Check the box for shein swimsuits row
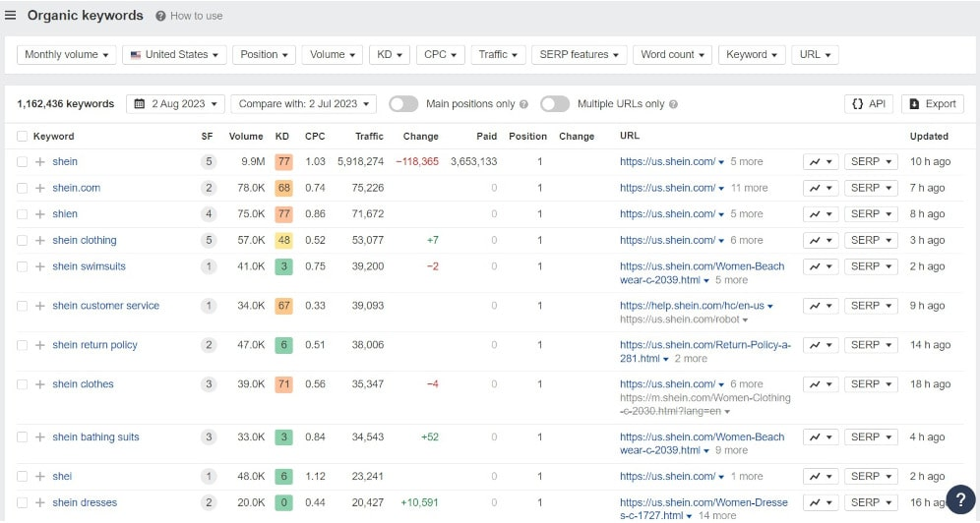Image resolution: width=980 pixels, height=523 pixels. click(22, 266)
